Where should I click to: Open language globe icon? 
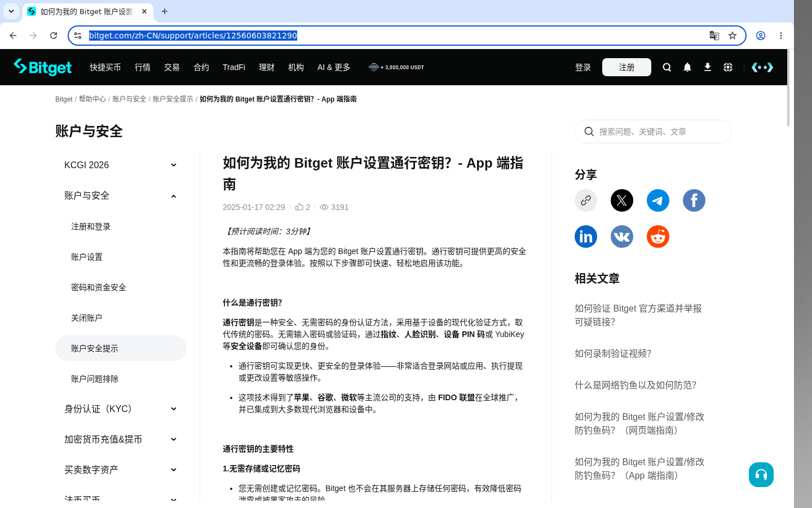click(x=728, y=67)
